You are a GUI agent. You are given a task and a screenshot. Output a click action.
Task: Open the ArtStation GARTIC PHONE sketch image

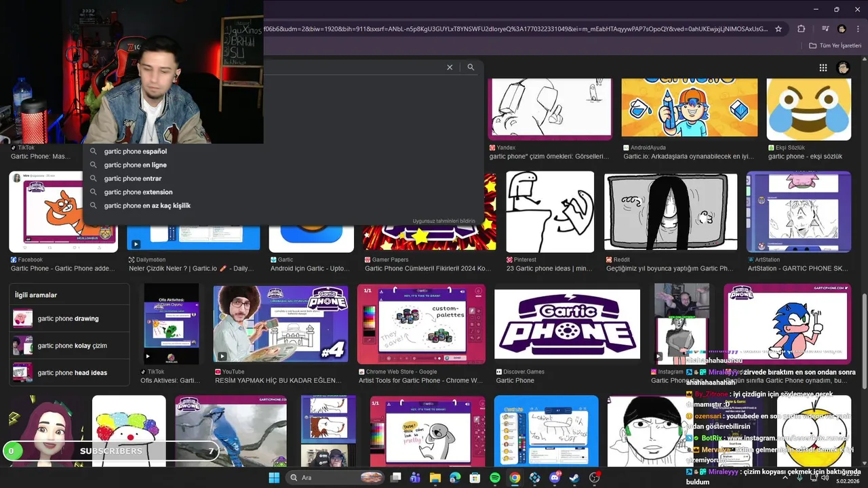tap(798, 211)
